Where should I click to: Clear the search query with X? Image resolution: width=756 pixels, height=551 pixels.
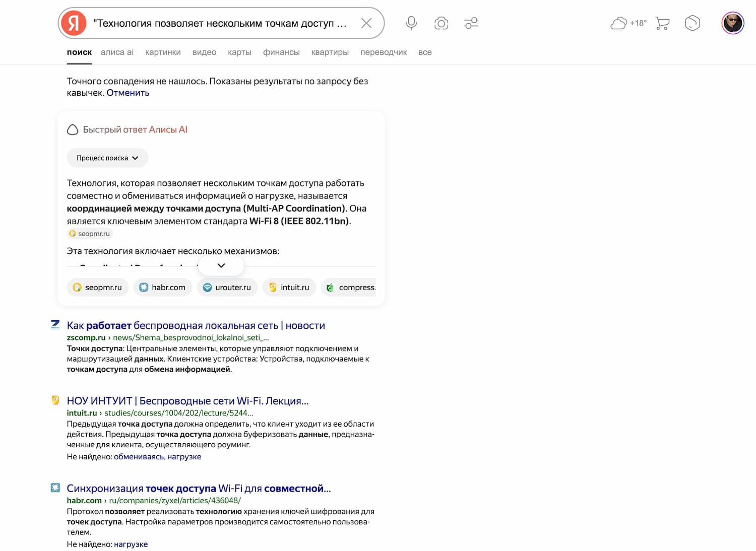(366, 23)
